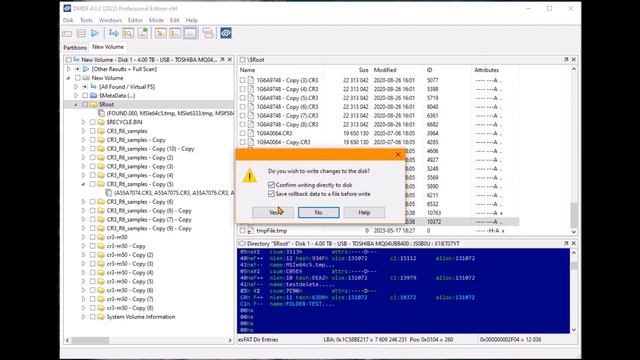Screen dimensions: 640x360
Task: Click Yes to write changes
Action: 273,212
